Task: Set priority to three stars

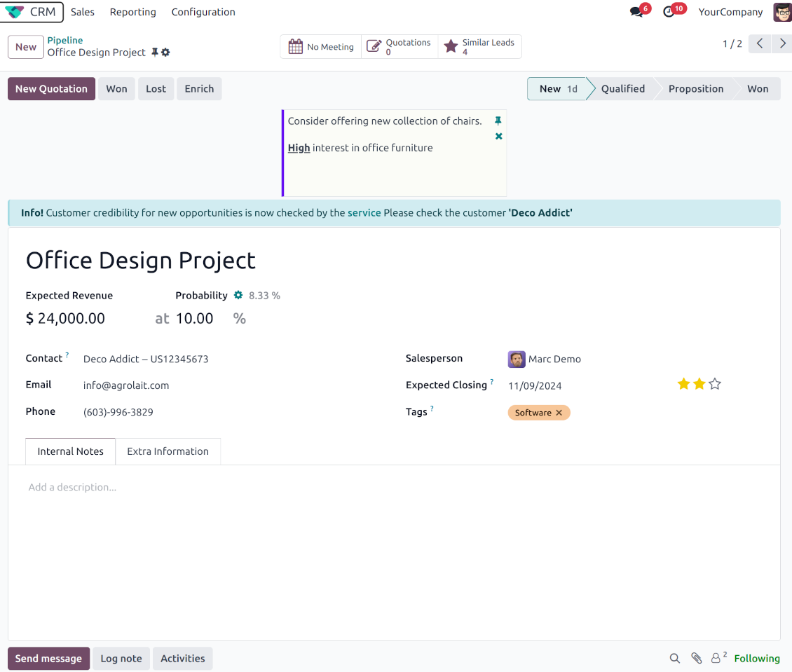Action: [x=714, y=384]
